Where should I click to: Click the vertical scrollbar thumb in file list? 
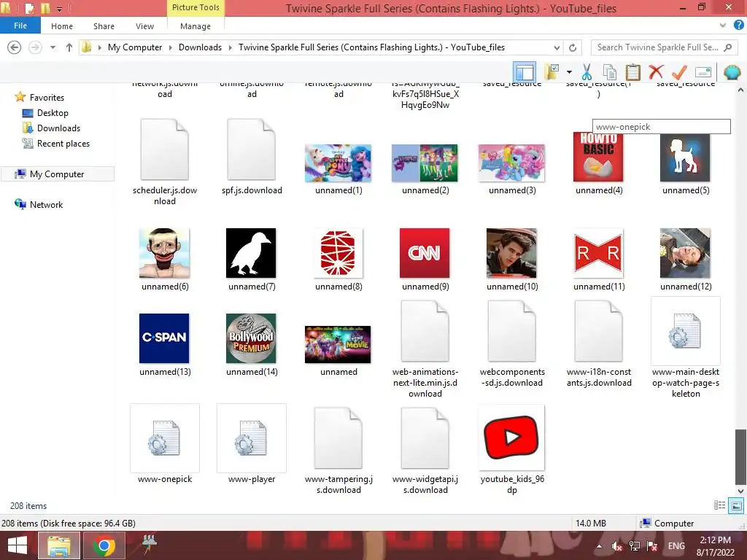(740, 456)
